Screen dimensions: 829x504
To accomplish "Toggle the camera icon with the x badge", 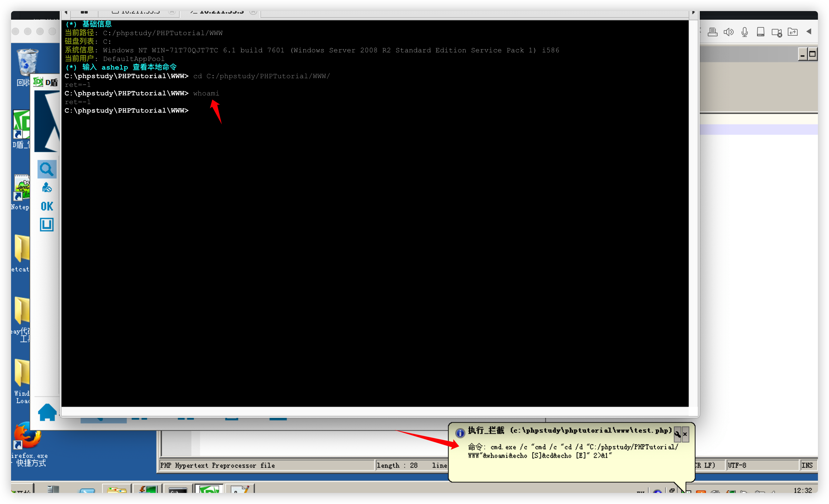I will (776, 33).
